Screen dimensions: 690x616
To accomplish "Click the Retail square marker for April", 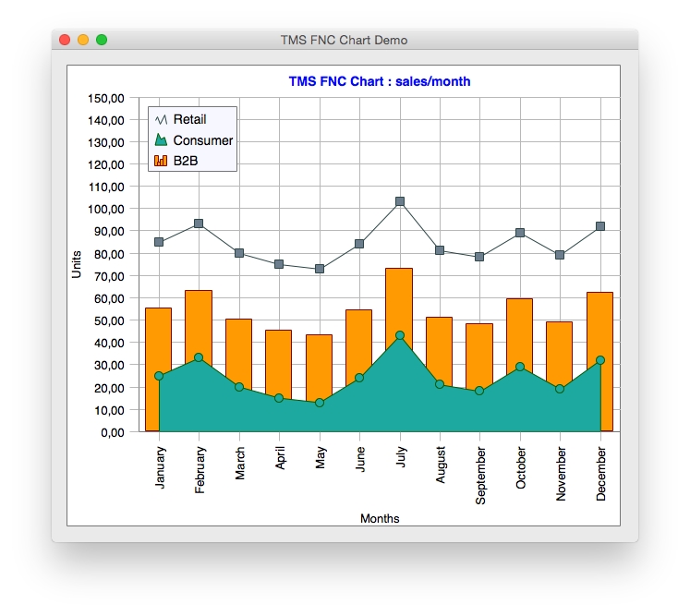I will [279, 264].
